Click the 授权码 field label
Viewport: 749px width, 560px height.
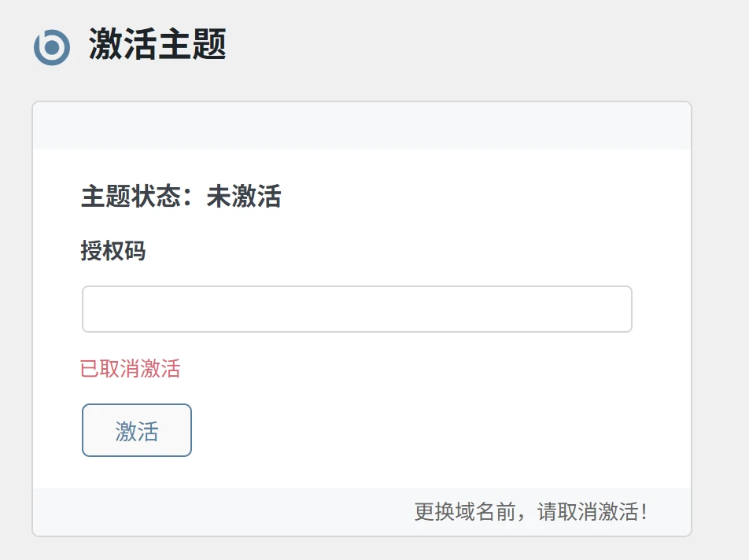tap(113, 252)
